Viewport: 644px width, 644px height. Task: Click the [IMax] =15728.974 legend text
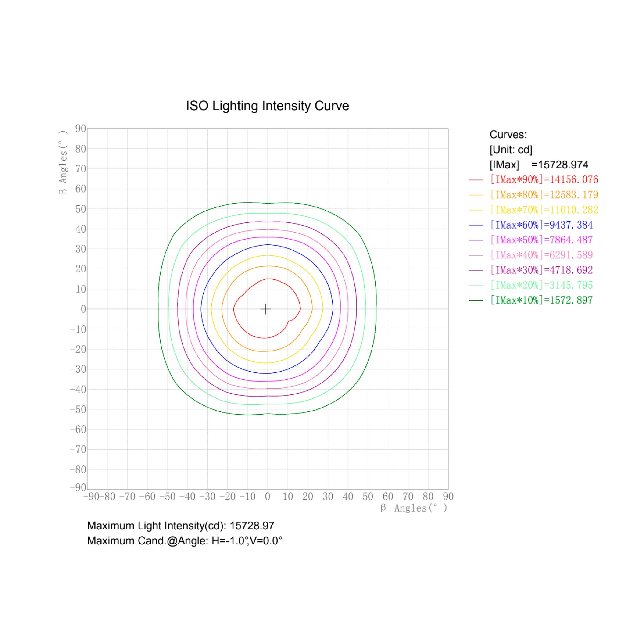click(539, 165)
